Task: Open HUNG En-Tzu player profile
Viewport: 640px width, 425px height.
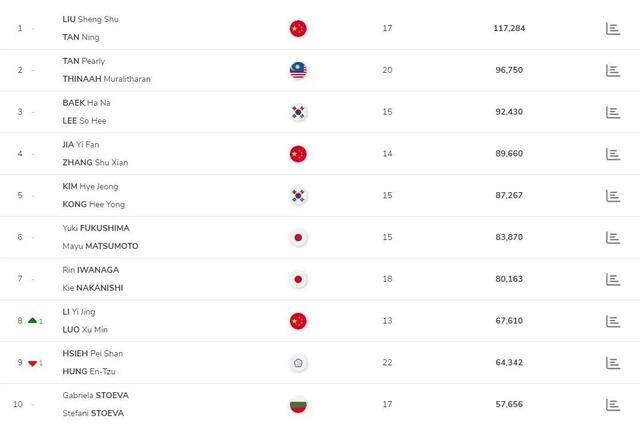Action: pyautogui.click(x=87, y=372)
